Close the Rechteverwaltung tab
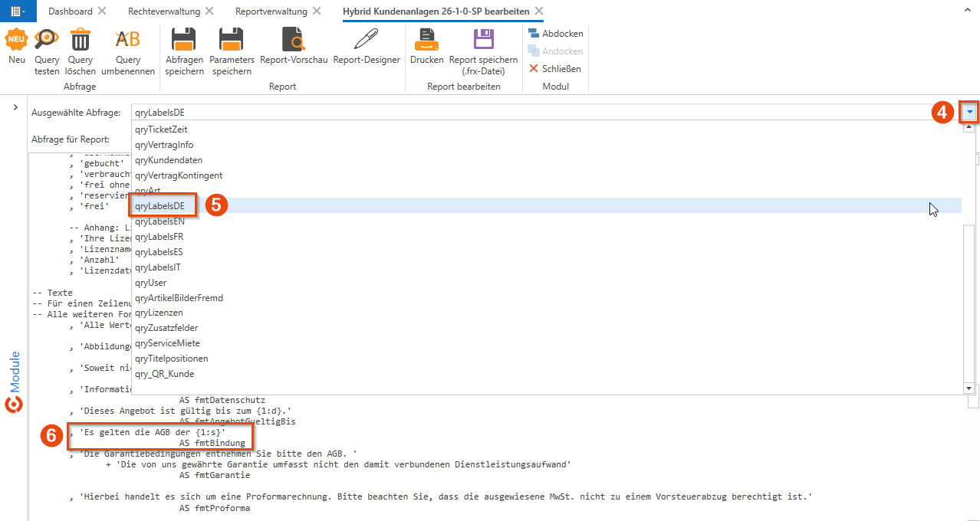The image size is (980, 521). (x=210, y=11)
